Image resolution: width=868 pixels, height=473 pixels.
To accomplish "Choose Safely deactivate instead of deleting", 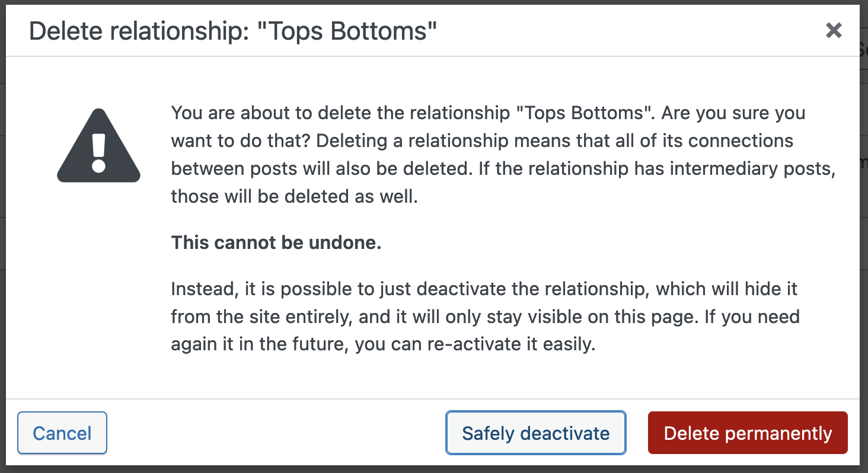I will (x=536, y=433).
